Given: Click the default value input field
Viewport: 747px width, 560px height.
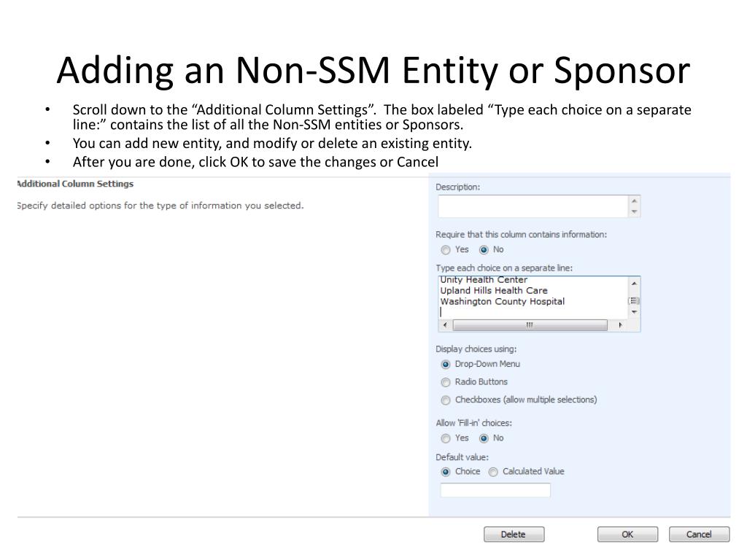Looking at the screenshot, I should 495,490.
